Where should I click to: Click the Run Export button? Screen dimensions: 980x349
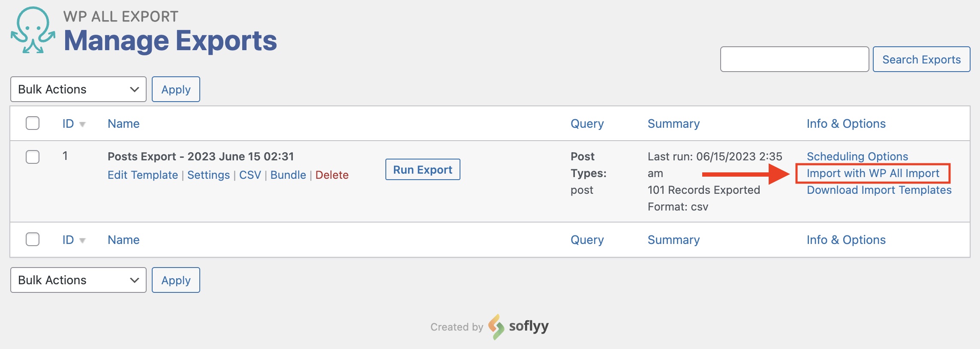(x=422, y=170)
